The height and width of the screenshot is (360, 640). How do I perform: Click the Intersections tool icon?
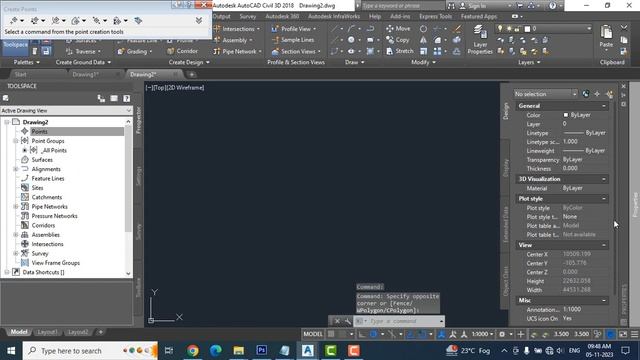pyautogui.click(x=236, y=29)
